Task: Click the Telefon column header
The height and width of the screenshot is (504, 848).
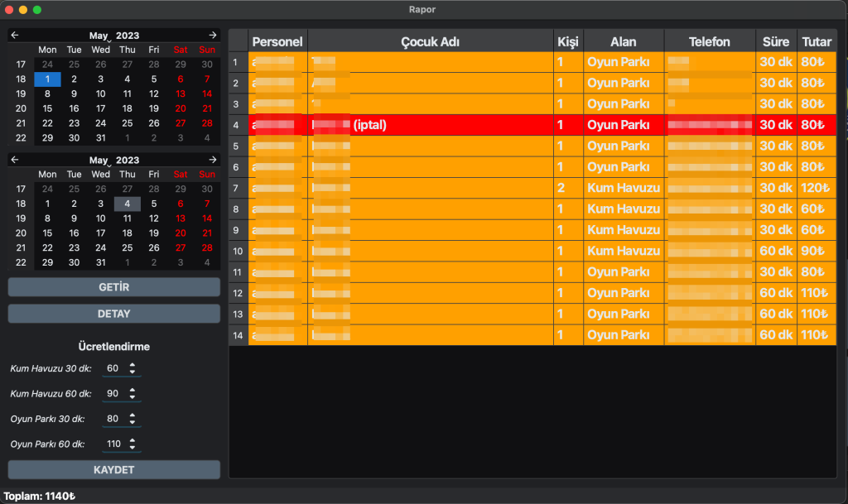Action: [710, 41]
